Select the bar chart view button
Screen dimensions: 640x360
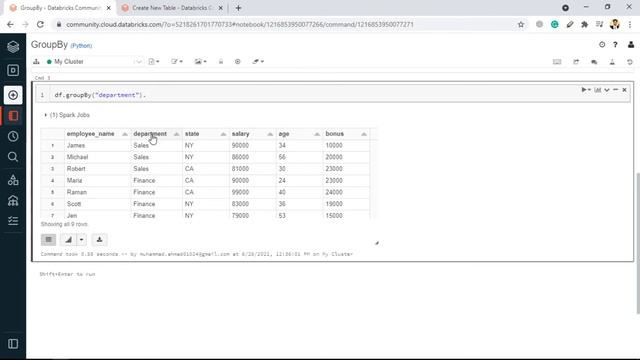tap(68, 240)
